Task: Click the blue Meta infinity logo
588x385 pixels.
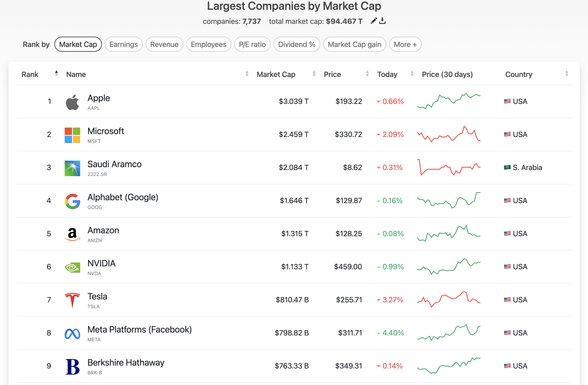Action: click(72, 334)
